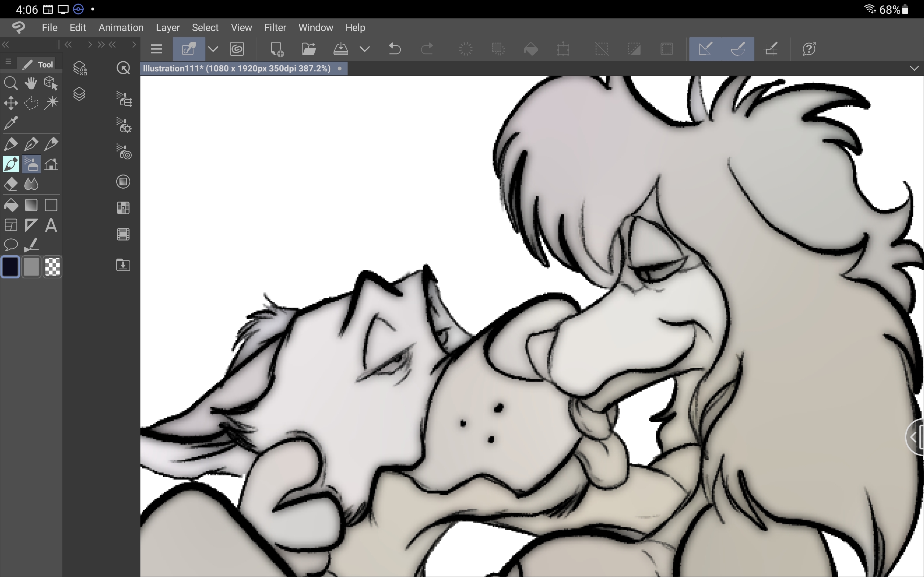
Task: Toggle Snap to Ruler
Action: click(x=705, y=49)
